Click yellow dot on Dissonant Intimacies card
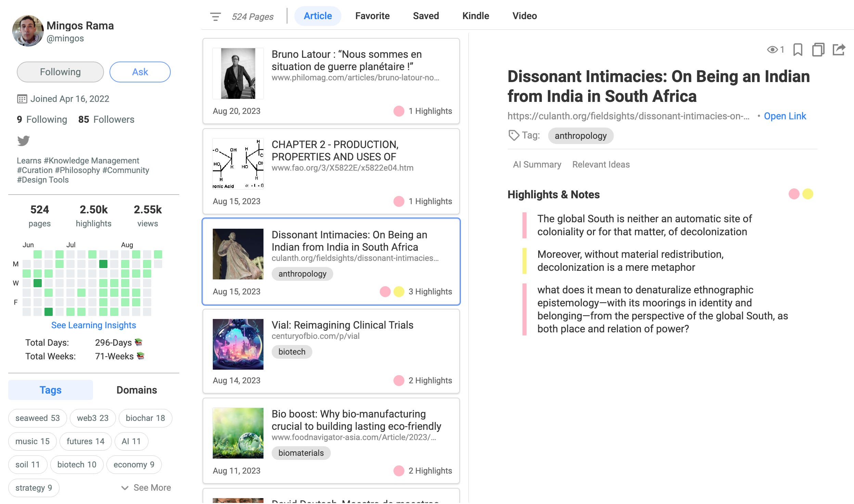The height and width of the screenshot is (504, 854). [x=399, y=291]
